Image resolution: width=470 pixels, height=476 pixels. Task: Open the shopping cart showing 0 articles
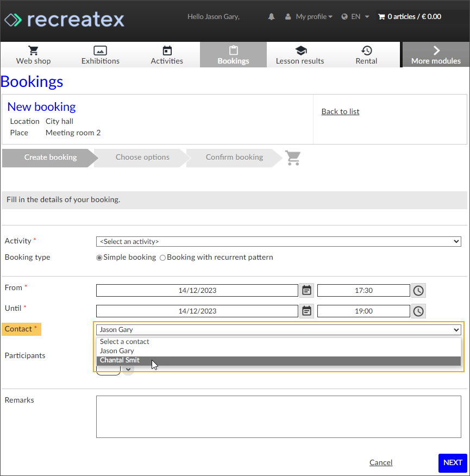(x=409, y=16)
